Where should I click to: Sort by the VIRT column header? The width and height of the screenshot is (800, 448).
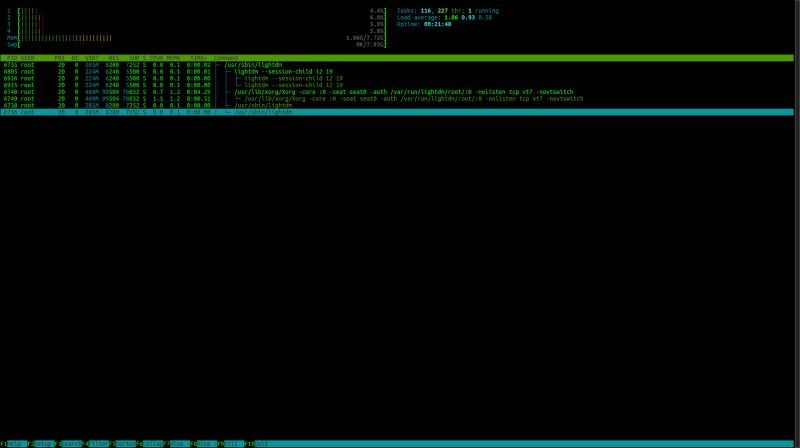tap(92, 58)
